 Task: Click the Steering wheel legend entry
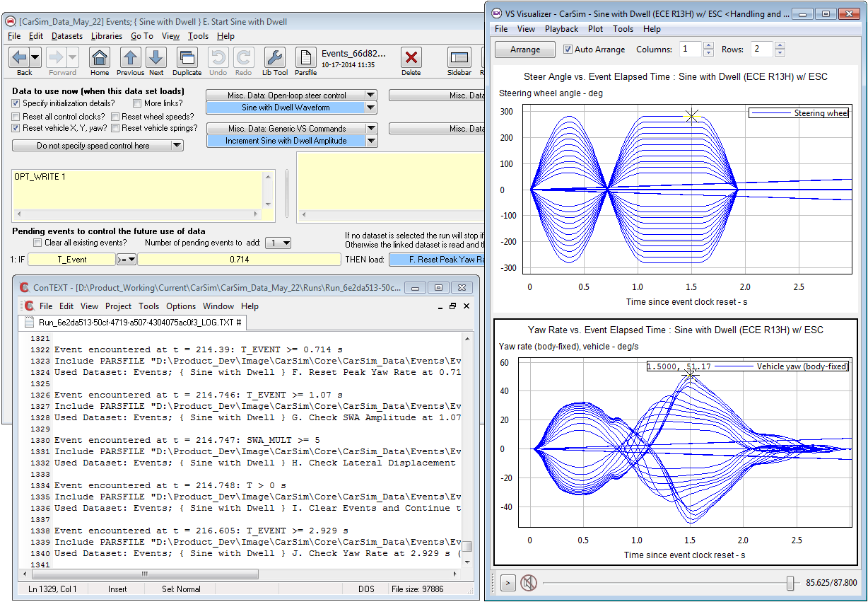[799, 113]
